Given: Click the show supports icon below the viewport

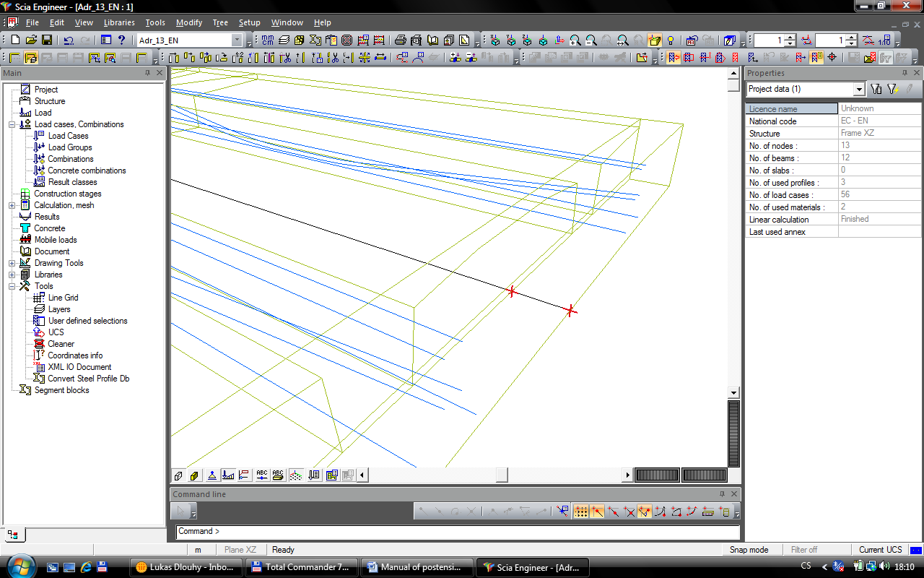Looking at the screenshot, I should [212, 475].
